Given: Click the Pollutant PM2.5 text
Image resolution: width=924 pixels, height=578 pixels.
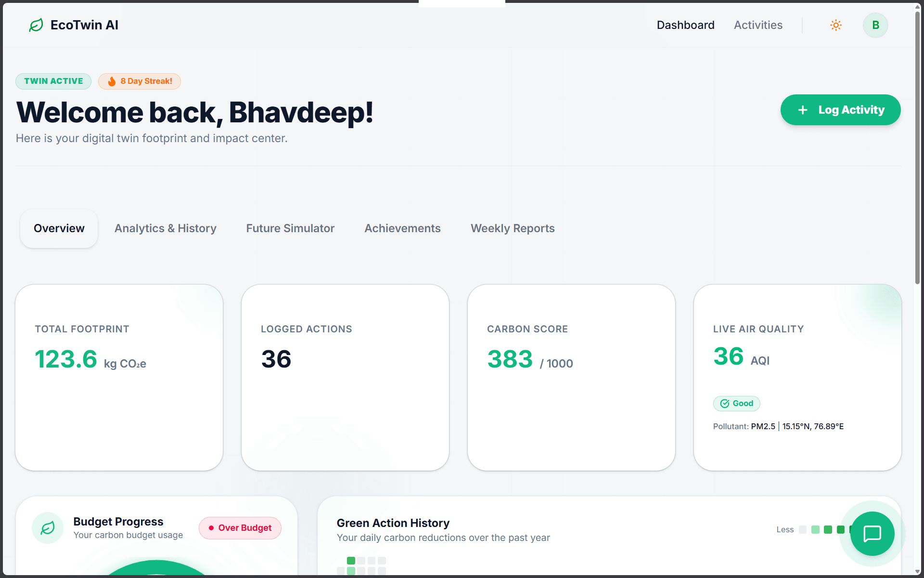Looking at the screenshot, I should pos(744,426).
